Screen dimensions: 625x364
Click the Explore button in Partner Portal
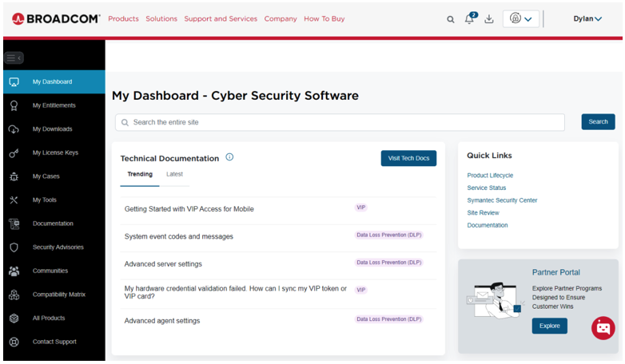[x=549, y=326]
